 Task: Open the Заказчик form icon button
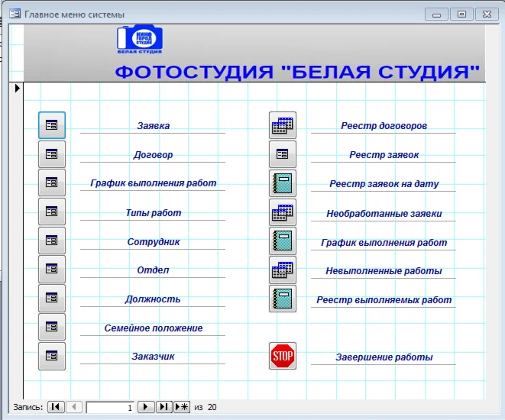point(52,356)
